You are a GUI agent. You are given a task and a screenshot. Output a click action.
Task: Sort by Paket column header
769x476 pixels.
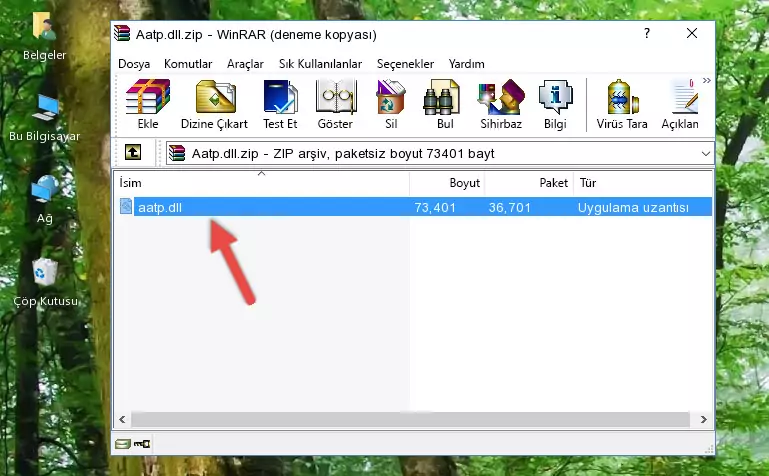point(529,183)
